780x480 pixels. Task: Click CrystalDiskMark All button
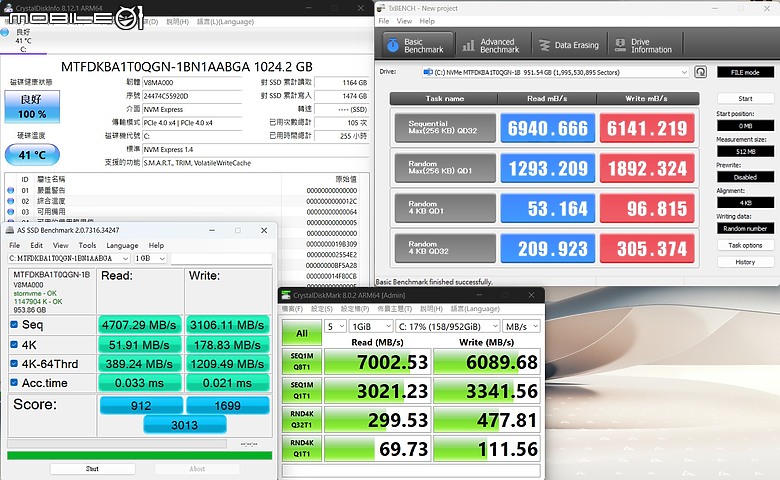302,333
